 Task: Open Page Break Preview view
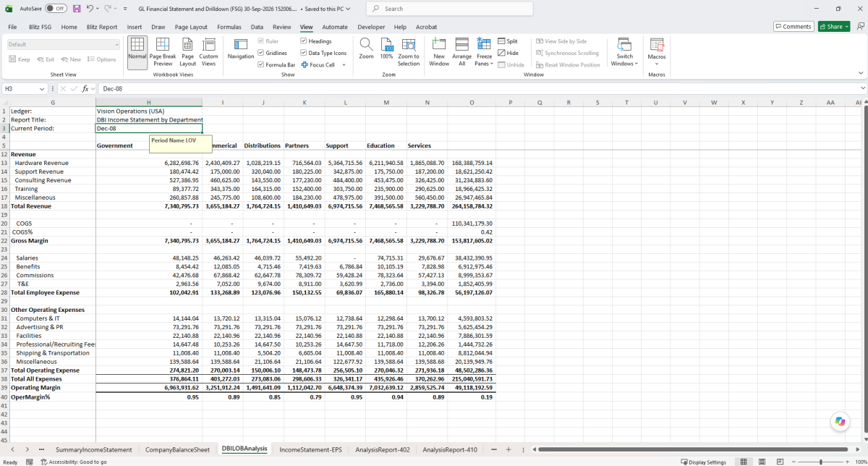click(163, 53)
